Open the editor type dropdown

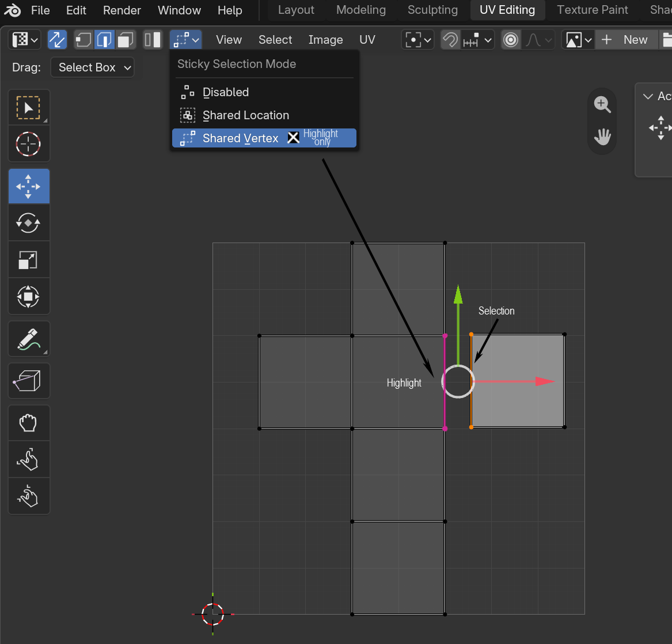[x=24, y=40]
